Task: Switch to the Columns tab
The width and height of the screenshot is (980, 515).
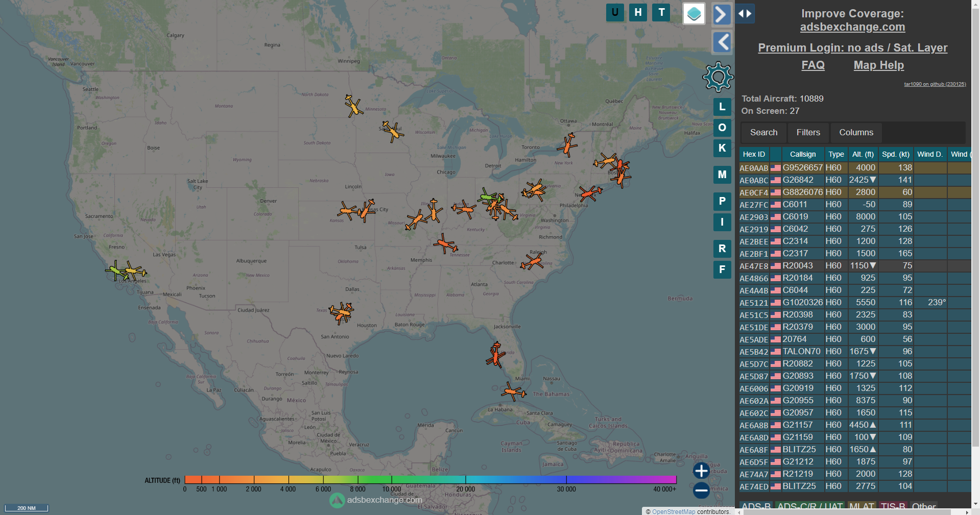Action: 856,133
